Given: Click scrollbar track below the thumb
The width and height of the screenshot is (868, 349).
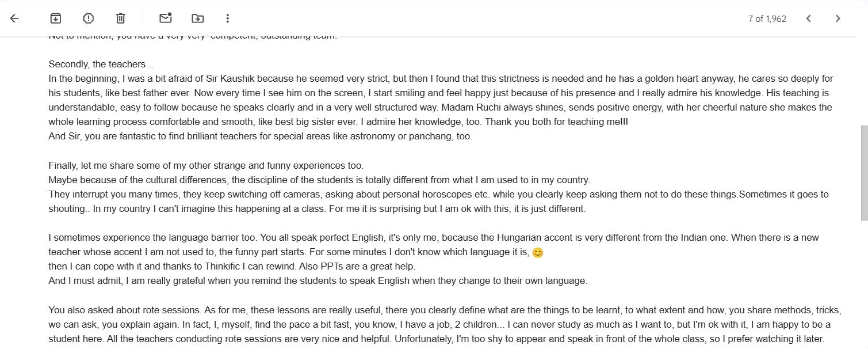Looking at the screenshot, I should pyautogui.click(x=863, y=282).
